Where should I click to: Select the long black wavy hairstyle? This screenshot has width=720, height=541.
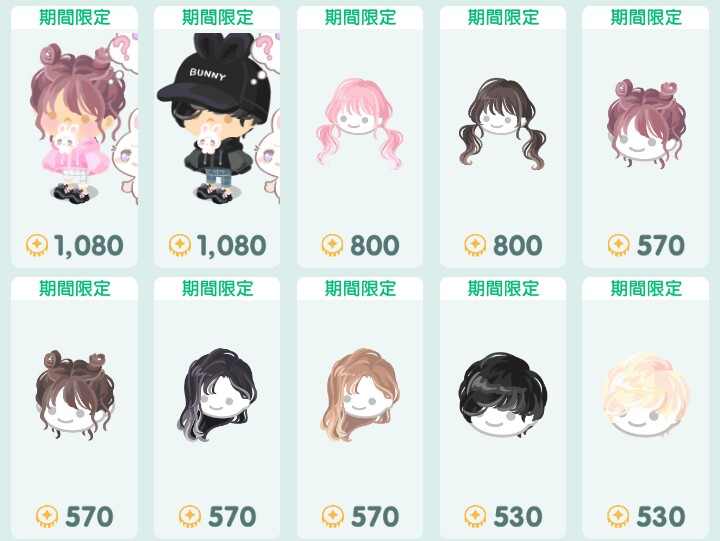tap(217, 394)
